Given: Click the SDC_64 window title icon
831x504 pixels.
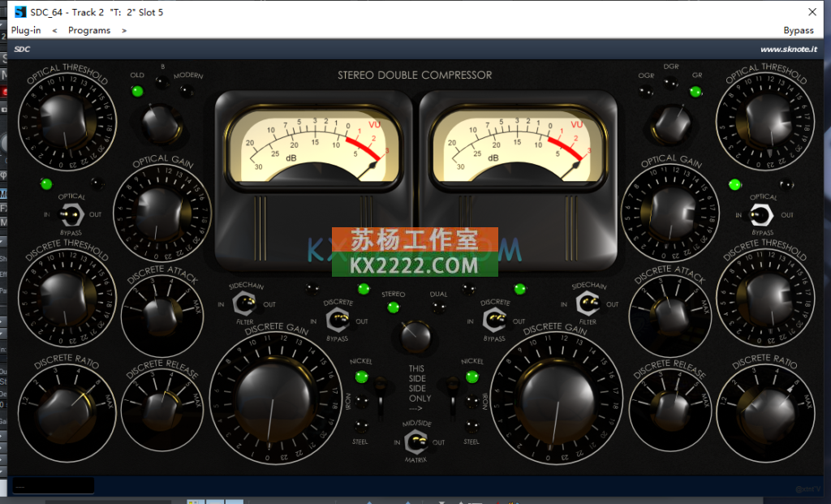Looking at the screenshot, I should [20, 11].
